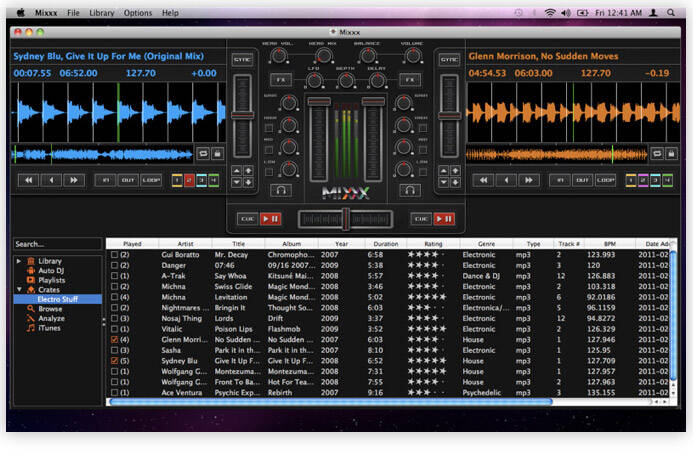Screen dimensions: 693x464
Task: Click left deck pitch slider
Action: coord(243,116)
